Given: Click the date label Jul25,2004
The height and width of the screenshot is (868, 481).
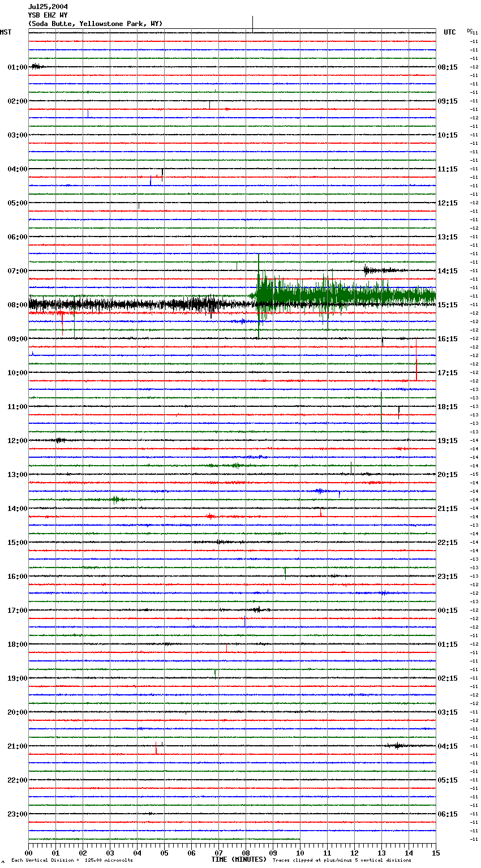Looking at the screenshot, I should click(48, 7).
